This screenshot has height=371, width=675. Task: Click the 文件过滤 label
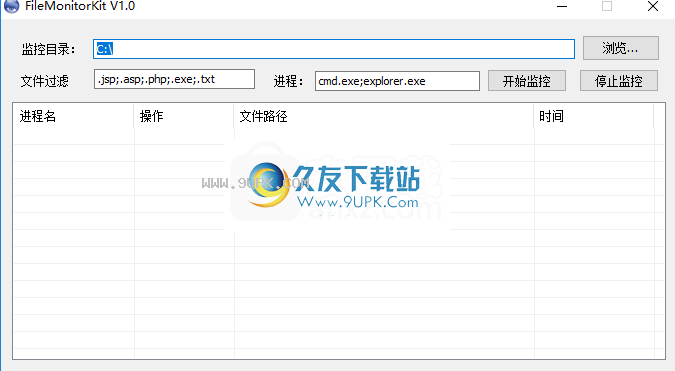pyautogui.click(x=45, y=81)
